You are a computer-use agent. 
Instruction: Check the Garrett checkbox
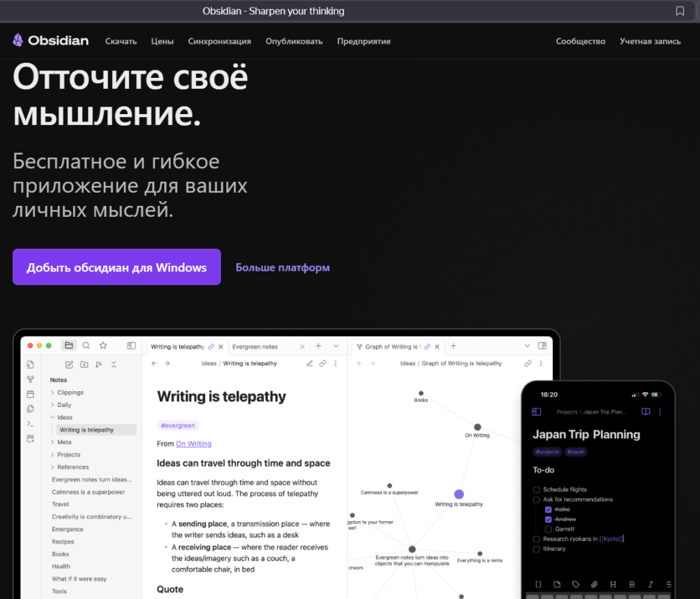click(548, 529)
